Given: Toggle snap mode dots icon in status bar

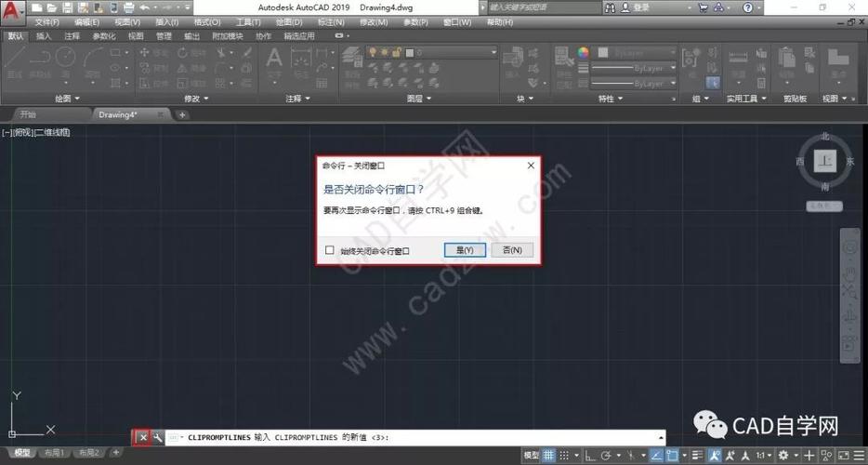Looking at the screenshot, I should pyautogui.click(x=563, y=456).
